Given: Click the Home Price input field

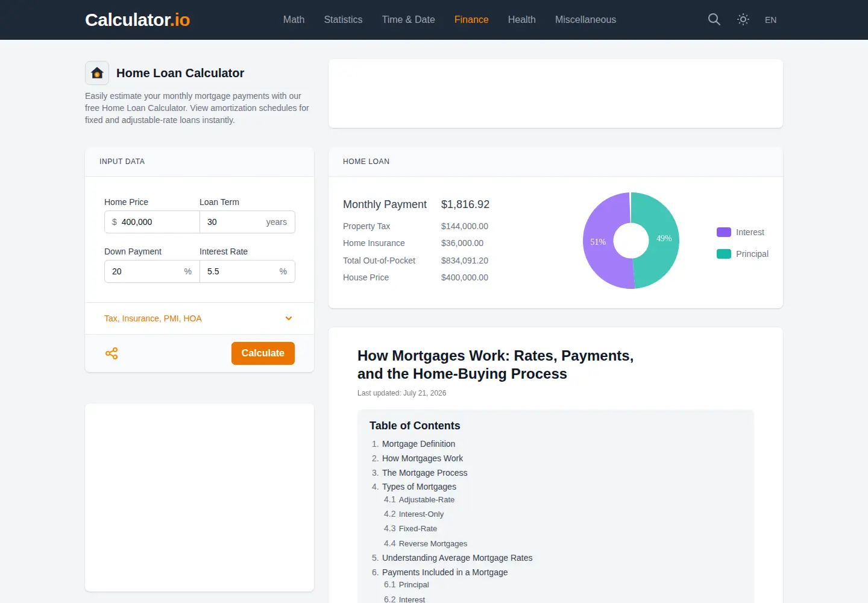Looking at the screenshot, I should tap(152, 222).
